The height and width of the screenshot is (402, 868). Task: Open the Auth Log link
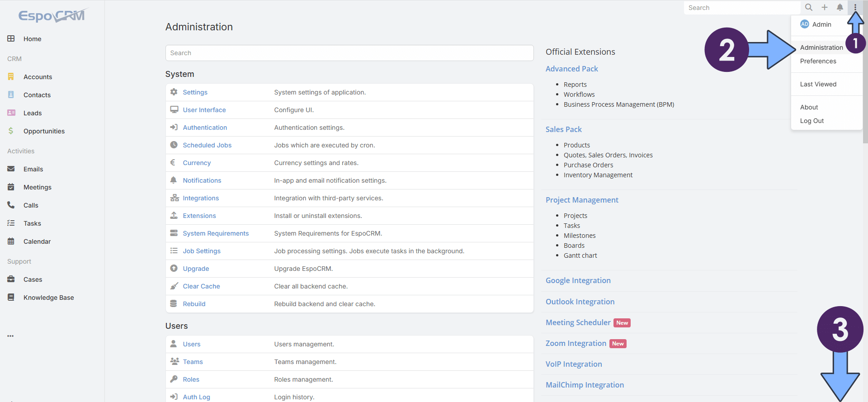click(x=196, y=397)
